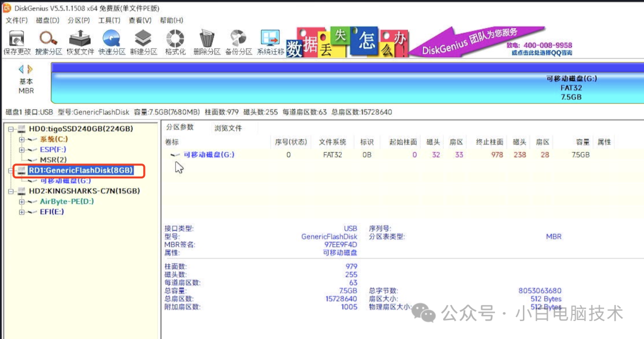The height and width of the screenshot is (339, 644).
Task: Click the 容量 column header
Action: tap(583, 142)
